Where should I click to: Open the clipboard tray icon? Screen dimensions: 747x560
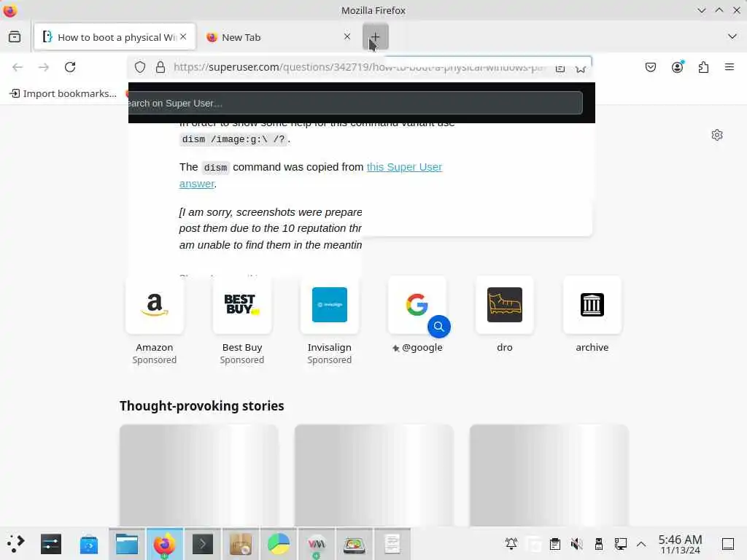555,544
